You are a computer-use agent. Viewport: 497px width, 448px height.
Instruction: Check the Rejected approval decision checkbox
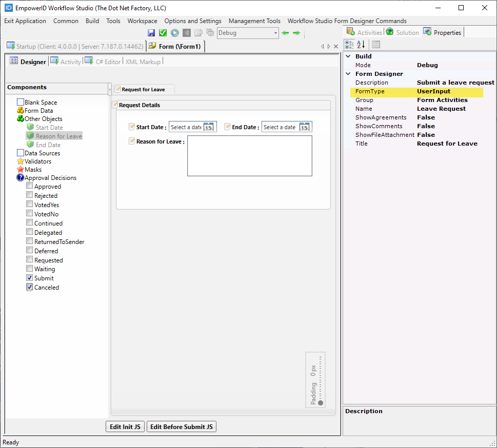(x=29, y=195)
